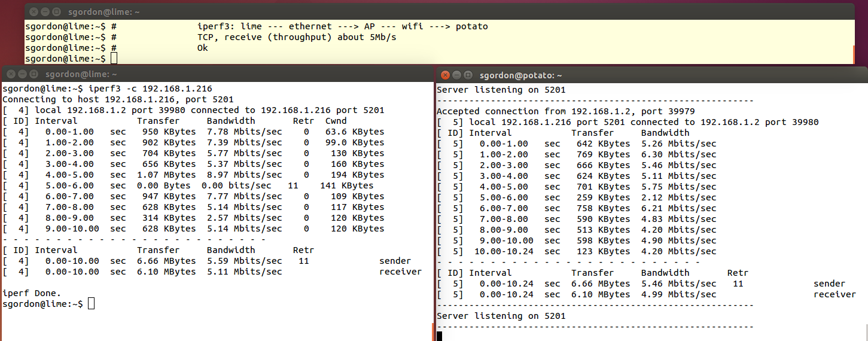
Task: Close the iperf3 client terminal window
Action: [x=10, y=74]
